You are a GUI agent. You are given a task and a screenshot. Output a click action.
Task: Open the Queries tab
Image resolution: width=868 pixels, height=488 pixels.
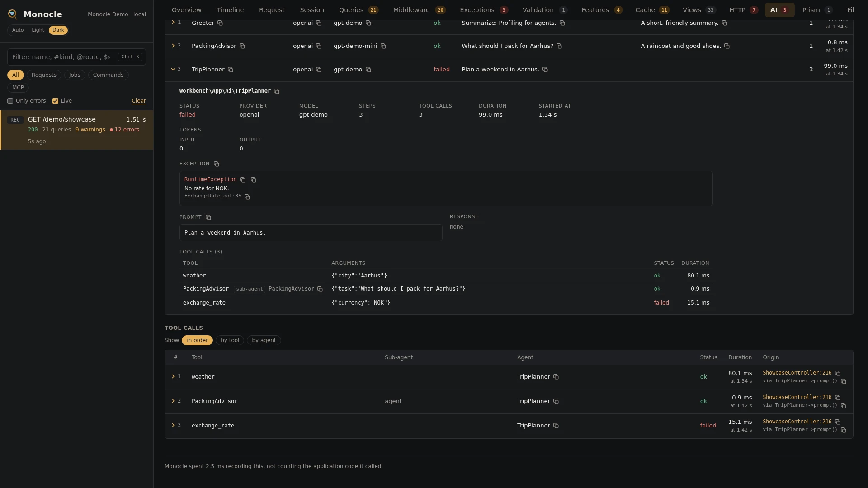click(x=359, y=10)
